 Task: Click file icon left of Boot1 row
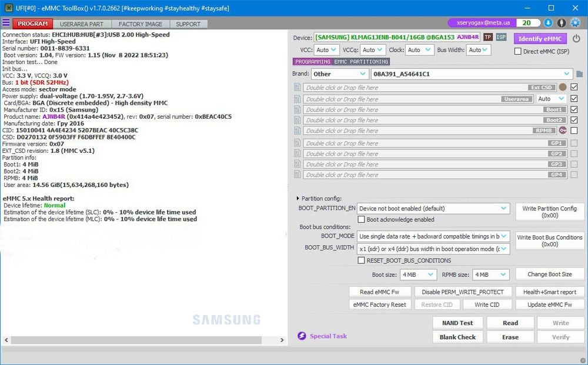(298, 109)
